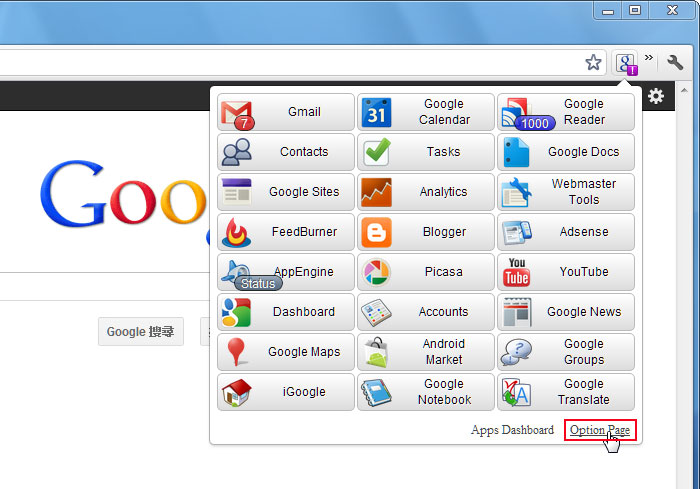Click the Google 搜尋 search button

141,331
